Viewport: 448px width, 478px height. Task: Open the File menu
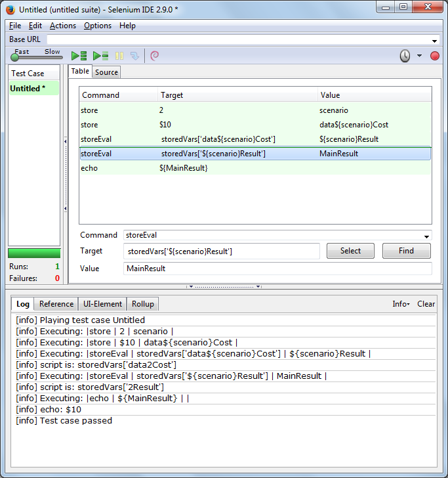[15, 26]
